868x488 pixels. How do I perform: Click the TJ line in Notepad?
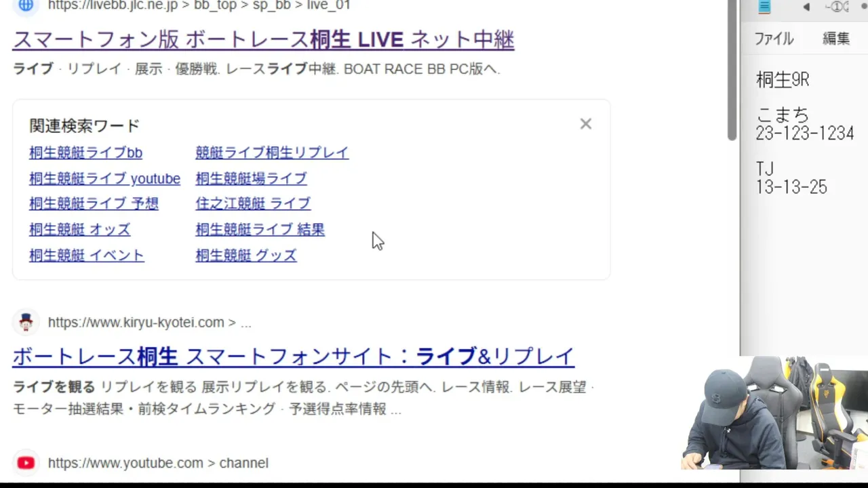click(x=764, y=168)
